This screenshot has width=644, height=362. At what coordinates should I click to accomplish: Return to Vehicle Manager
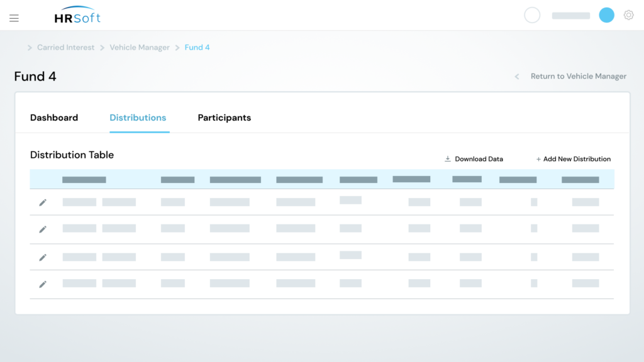click(x=570, y=76)
